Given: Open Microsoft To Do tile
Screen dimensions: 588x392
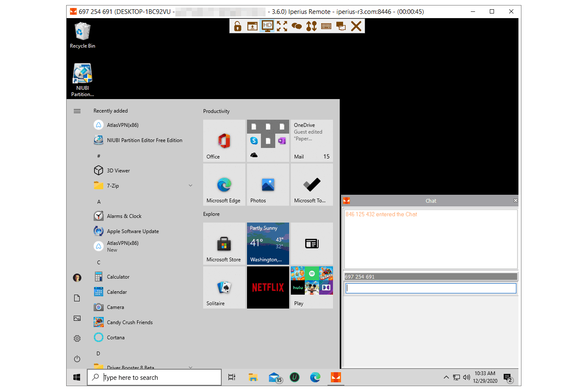Looking at the screenshot, I should pyautogui.click(x=312, y=185).
